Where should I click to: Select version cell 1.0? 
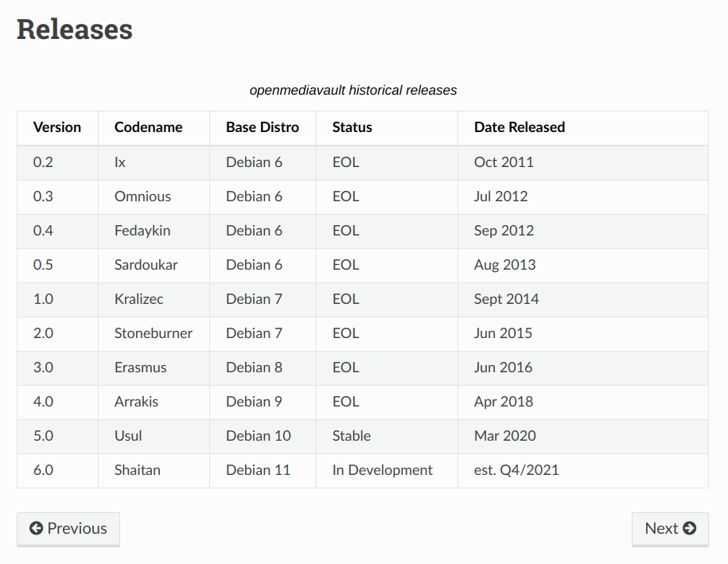click(x=43, y=299)
